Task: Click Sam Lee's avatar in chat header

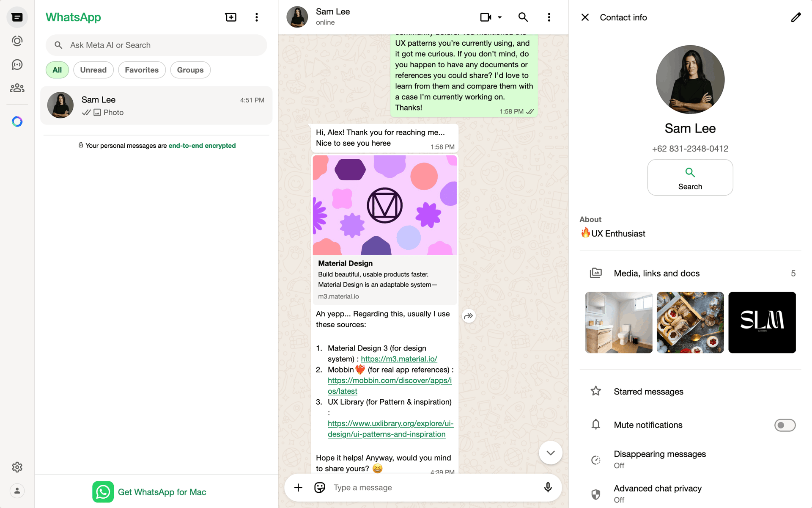Action: (x=297, y=17)
